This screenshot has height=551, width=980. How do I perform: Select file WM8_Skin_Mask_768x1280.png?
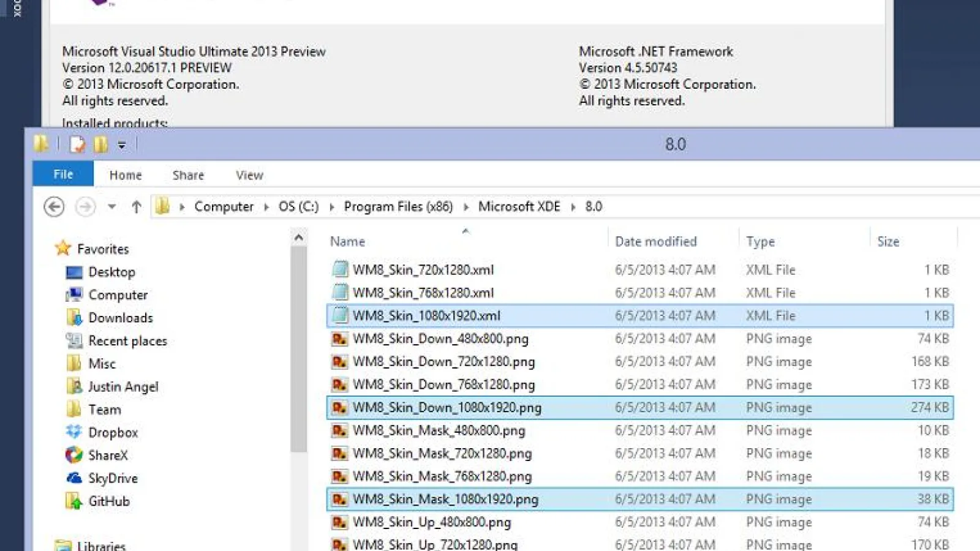tap(640, 476)
